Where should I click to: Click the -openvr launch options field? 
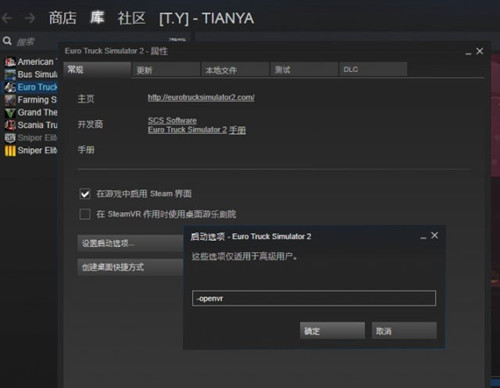coord(314,298)
